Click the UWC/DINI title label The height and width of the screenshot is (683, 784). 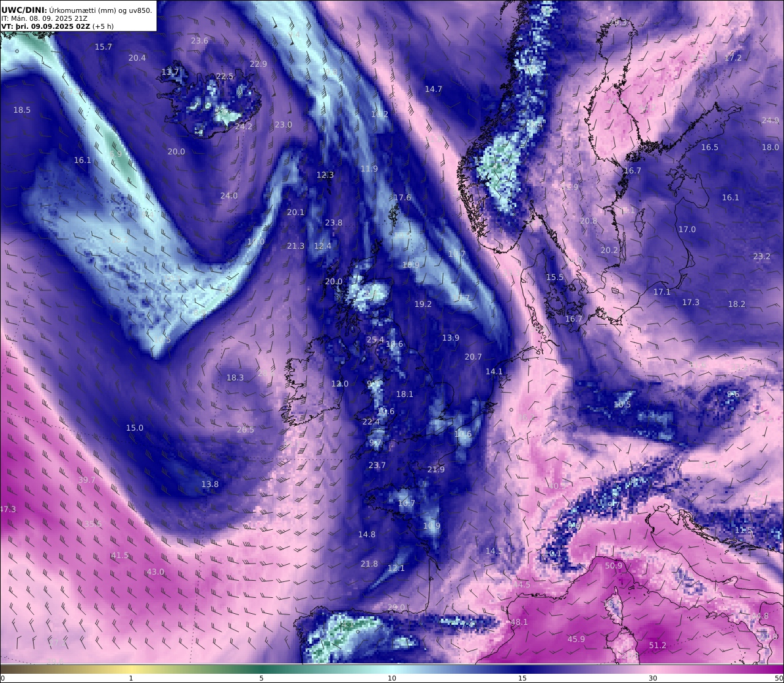(24, 10)
